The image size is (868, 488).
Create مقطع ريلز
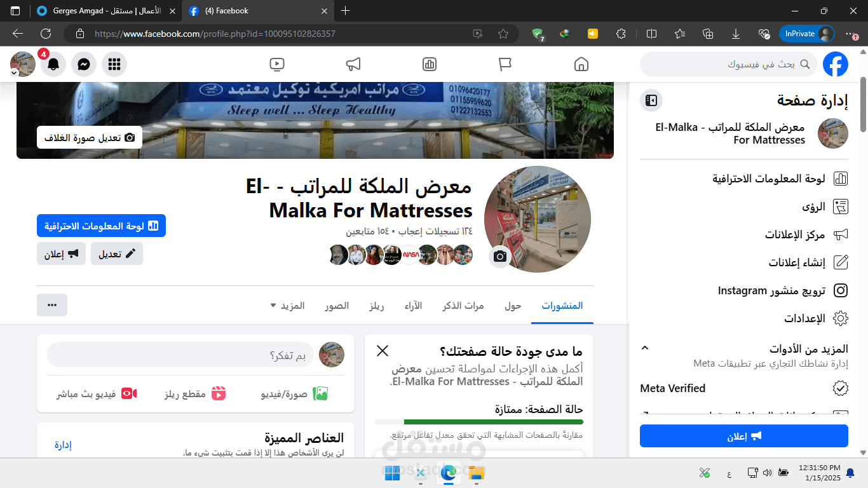195,394
